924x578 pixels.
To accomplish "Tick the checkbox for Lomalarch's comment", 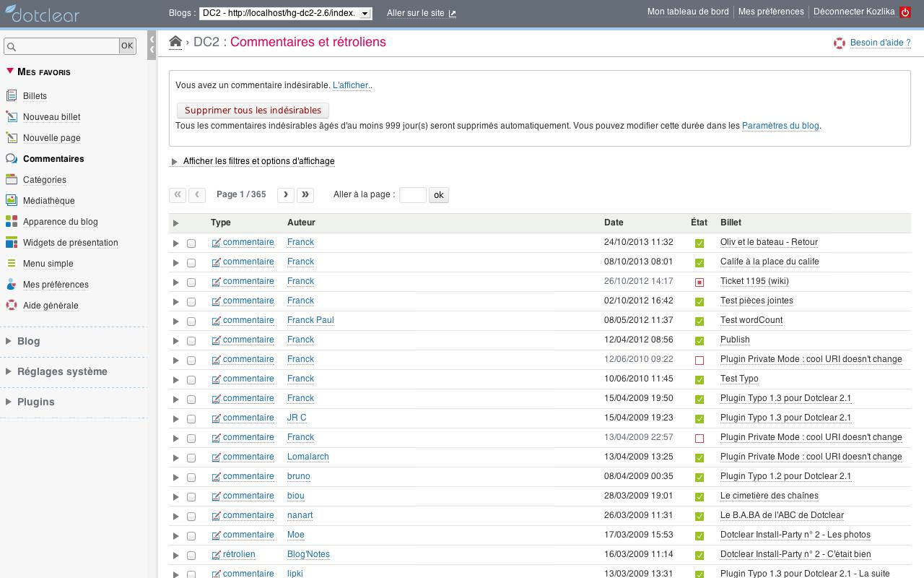I will click(191, 458).
